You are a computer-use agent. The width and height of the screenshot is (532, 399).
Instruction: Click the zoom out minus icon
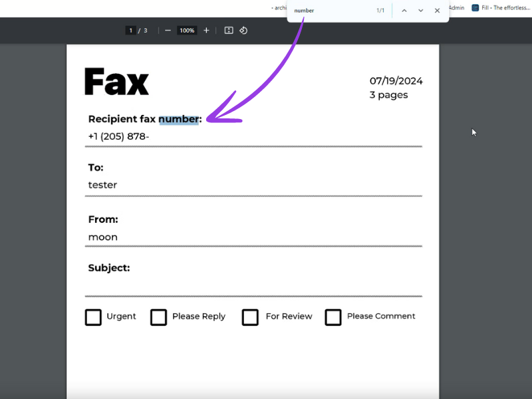168,31
